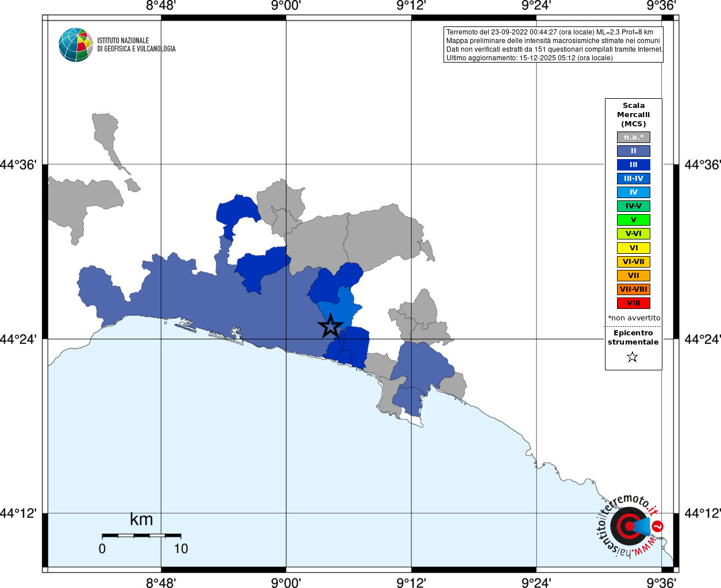Click the bottom axis label 9°24'
721x588 pixels.
(537, 582)
